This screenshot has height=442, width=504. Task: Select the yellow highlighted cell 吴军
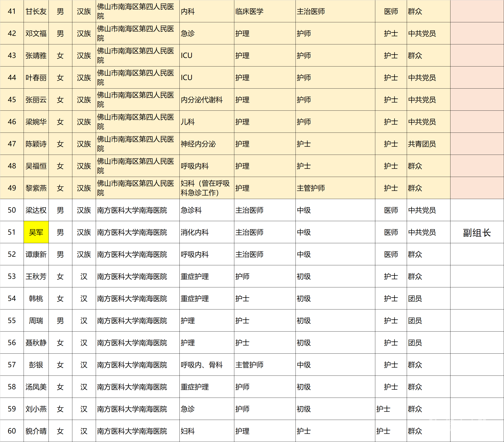(36, 232)
